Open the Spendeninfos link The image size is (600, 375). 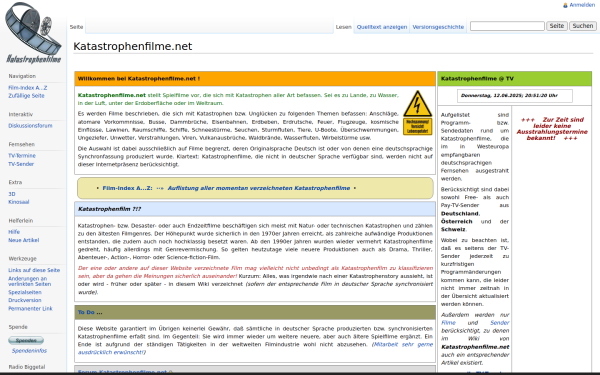[x=29, y=351]
